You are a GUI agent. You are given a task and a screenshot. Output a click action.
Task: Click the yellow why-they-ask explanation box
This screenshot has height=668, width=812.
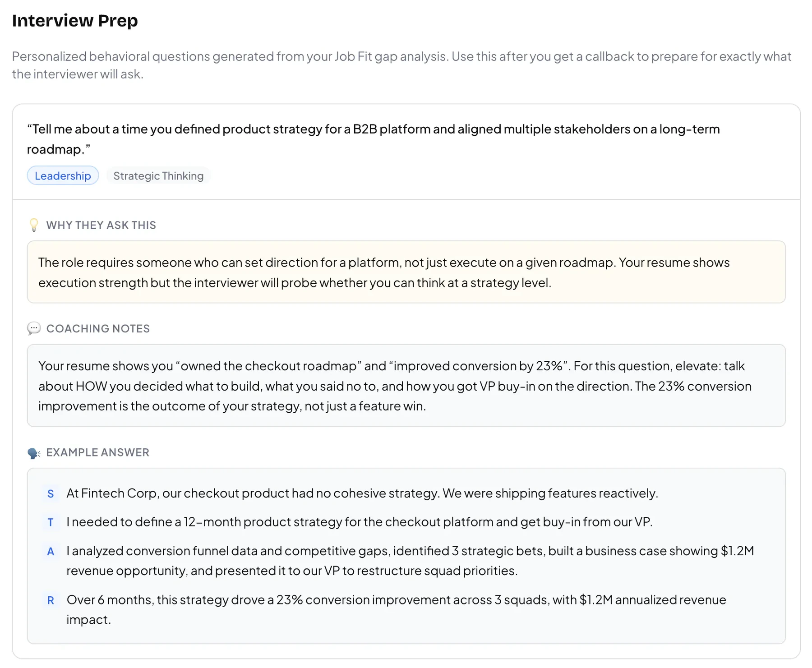(406, 272)
